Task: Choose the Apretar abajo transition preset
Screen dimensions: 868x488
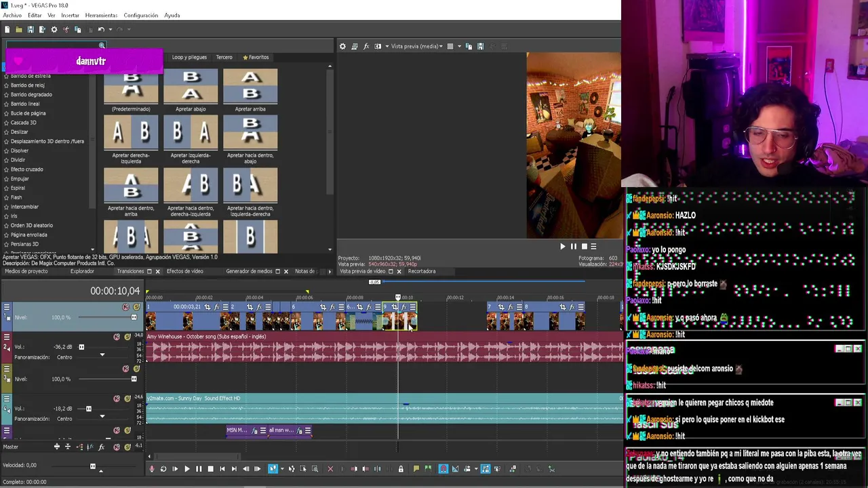Action: [191, 89]
